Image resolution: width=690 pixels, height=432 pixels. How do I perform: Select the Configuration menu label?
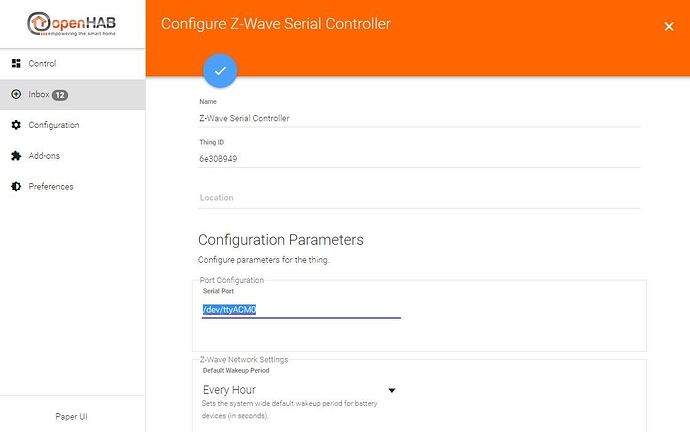pos(54,125)
